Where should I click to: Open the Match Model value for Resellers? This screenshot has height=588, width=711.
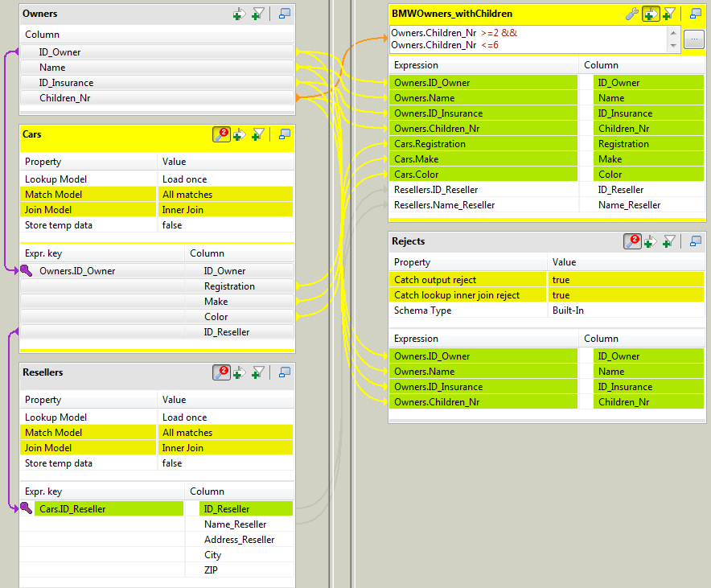tap(225, 433)
